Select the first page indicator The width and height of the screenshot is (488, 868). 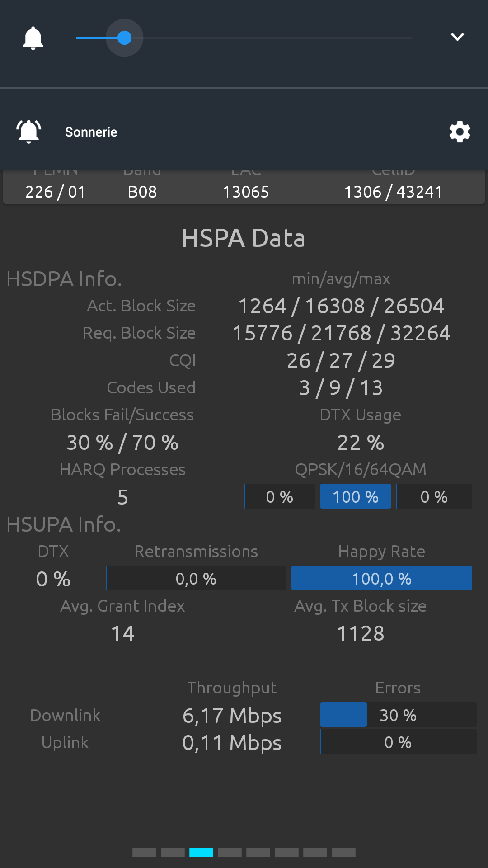coord(144,853)
